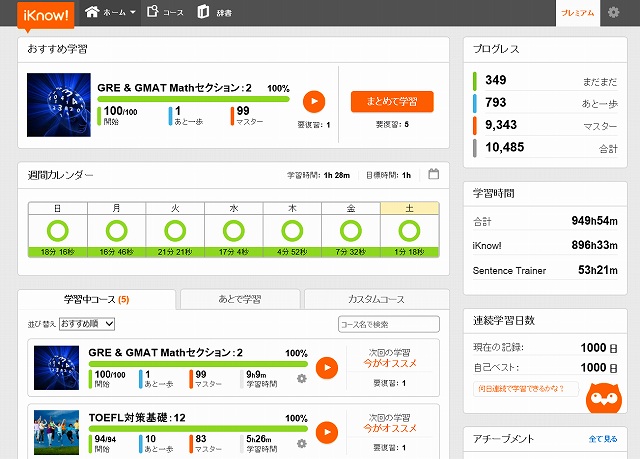This screenshot has width=640, height=459.
Task: Click the 793 あと一歩 progress row
Action: pos(545,103)
